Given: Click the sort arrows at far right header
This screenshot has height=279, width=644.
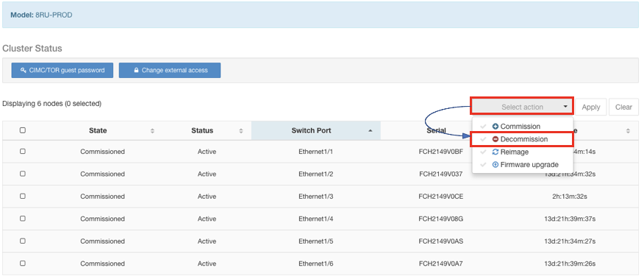Looking at the screenshot, I should coord(628,131).
